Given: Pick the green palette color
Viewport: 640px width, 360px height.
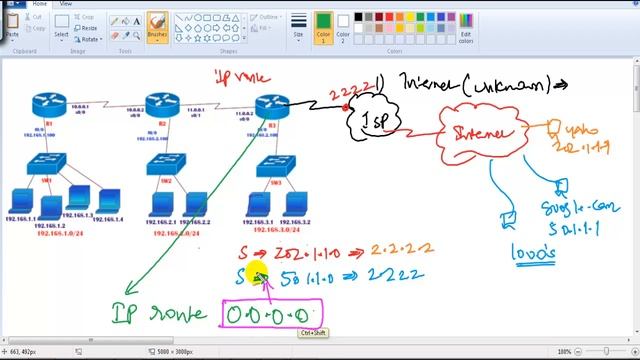Looking at the screenshot, I should coord(420,17).
